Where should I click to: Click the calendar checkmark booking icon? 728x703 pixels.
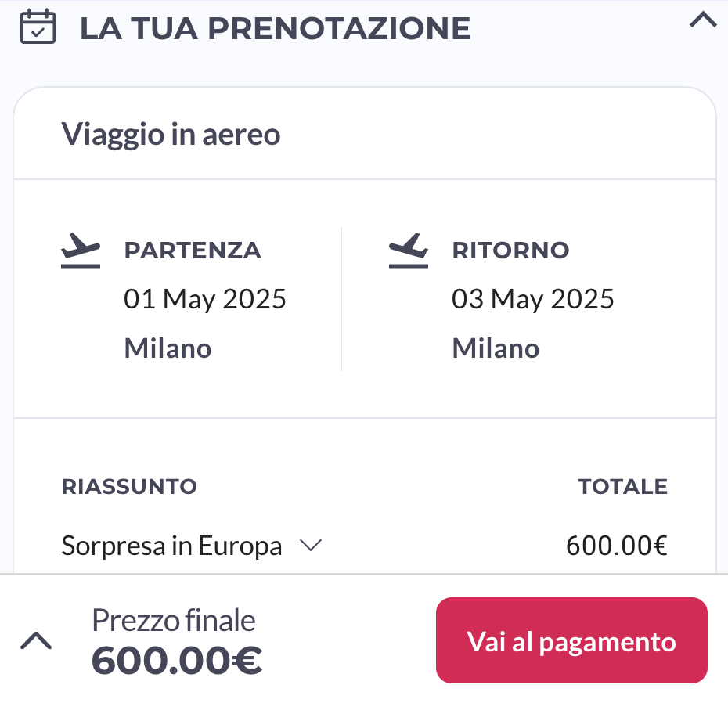pyautogui.click(x=38, y=27)
